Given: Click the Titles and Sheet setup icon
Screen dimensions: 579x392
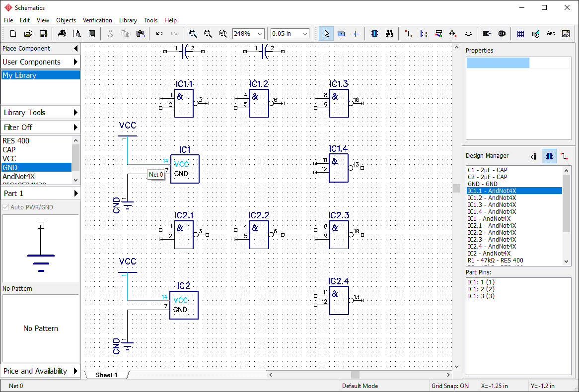Looking at the screenshot, I should (92, 34).
